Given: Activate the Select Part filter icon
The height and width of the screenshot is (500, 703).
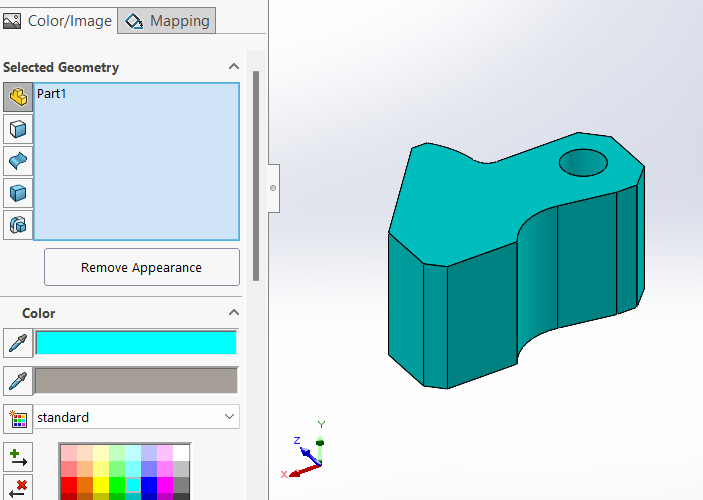Looking at the screenshot, I should pos(17,97).
